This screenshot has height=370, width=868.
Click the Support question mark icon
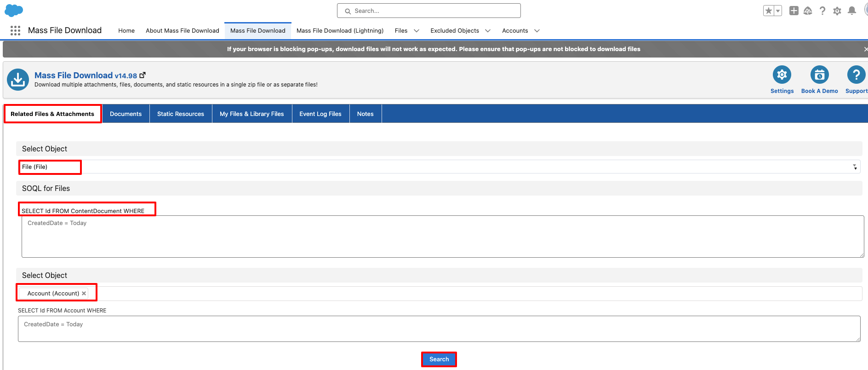coord(856,75)
